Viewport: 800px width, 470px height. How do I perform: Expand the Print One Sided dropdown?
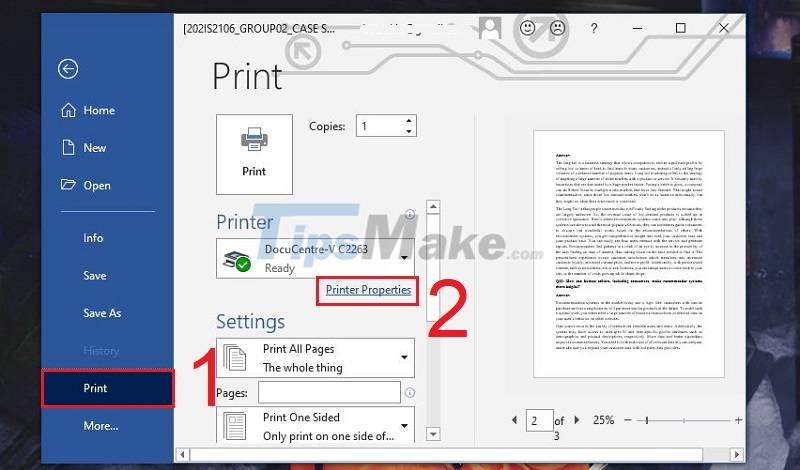pyautogui.click(x=315, y=425)
